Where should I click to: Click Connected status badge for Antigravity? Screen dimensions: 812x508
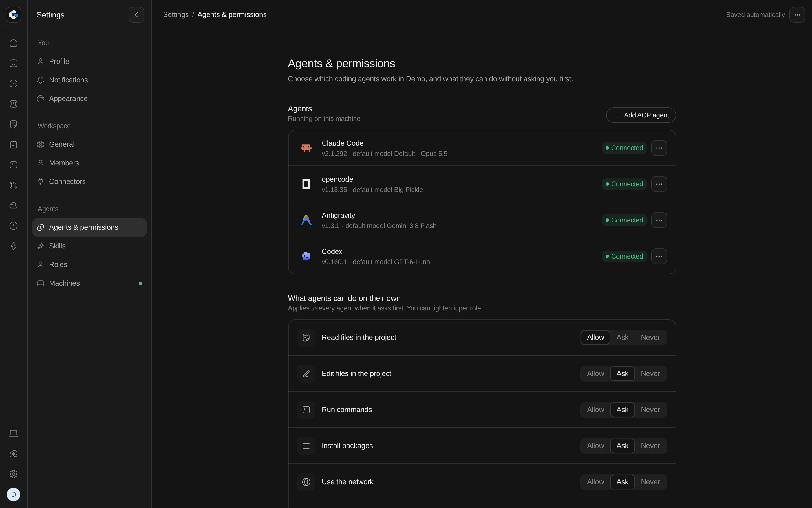[624, 220]
